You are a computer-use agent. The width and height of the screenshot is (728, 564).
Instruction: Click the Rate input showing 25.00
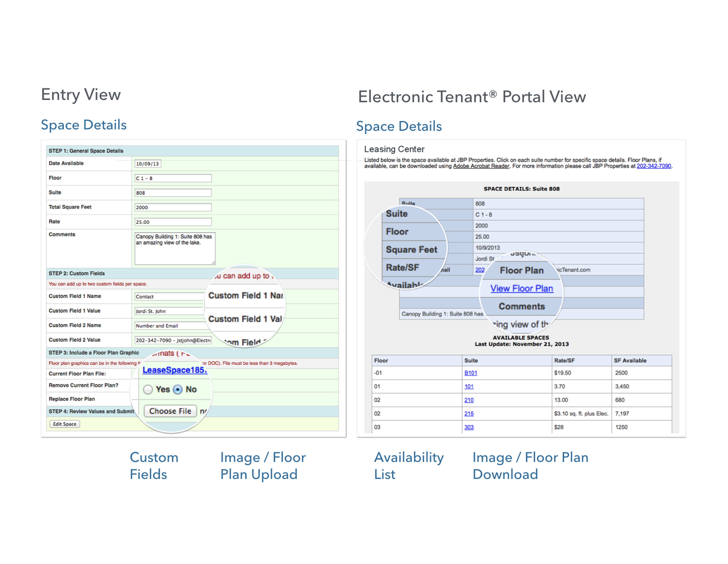point(173,222)
